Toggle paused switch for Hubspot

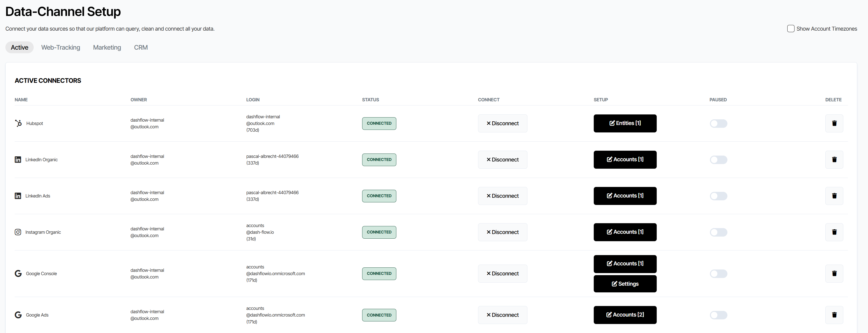point(718,123)
